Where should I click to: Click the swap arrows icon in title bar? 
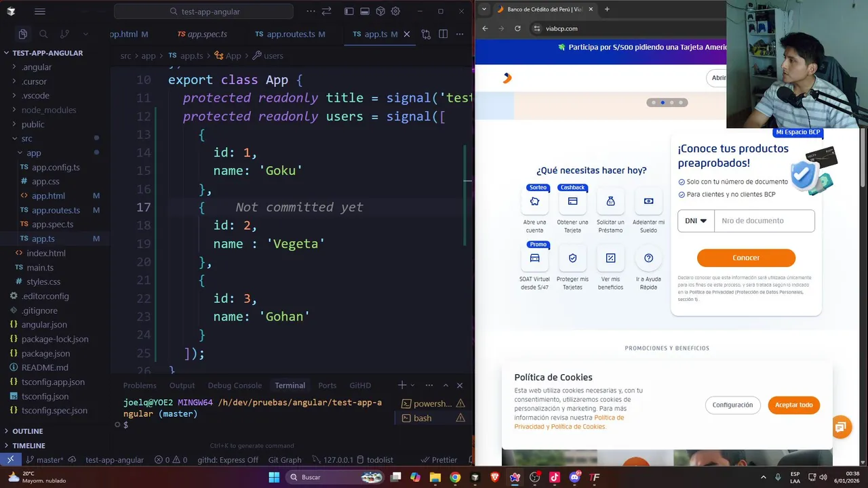coord(327,12)
